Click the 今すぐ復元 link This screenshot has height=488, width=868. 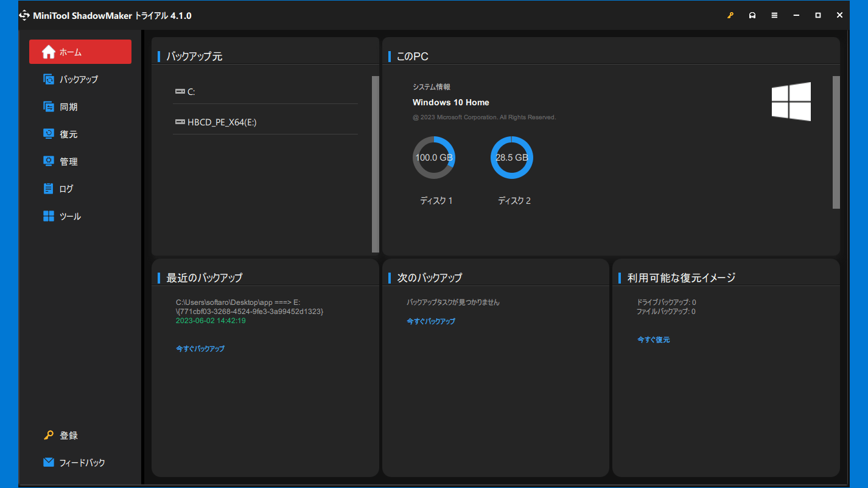tap(654, 340)
